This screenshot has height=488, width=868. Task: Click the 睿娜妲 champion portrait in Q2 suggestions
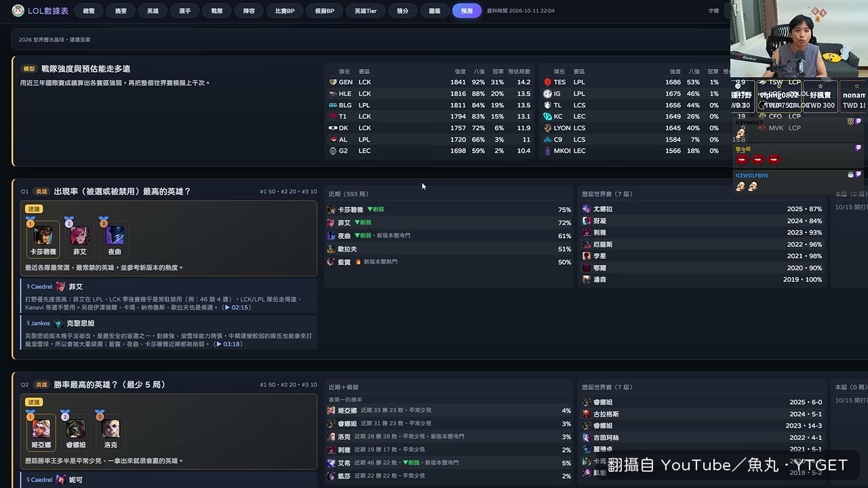point(76,428)
